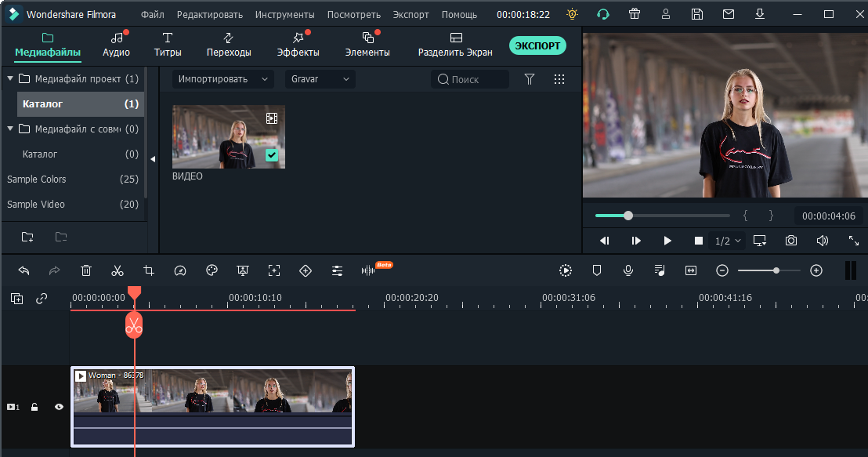This screenshot has height=457, width=868.
Task: Open the Посмотреть menu
Action: [354, 14]
